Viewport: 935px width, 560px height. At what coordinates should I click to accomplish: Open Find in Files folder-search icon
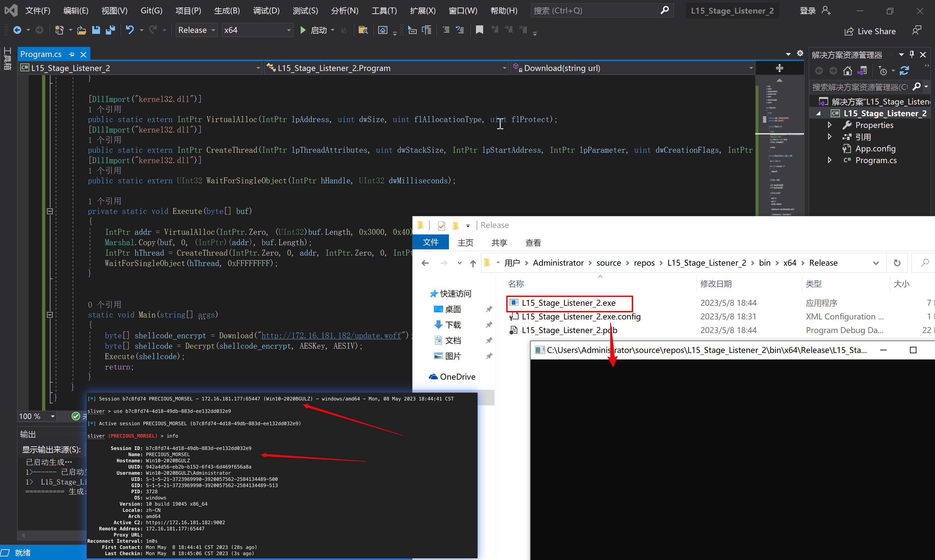[x=363, y=30]
